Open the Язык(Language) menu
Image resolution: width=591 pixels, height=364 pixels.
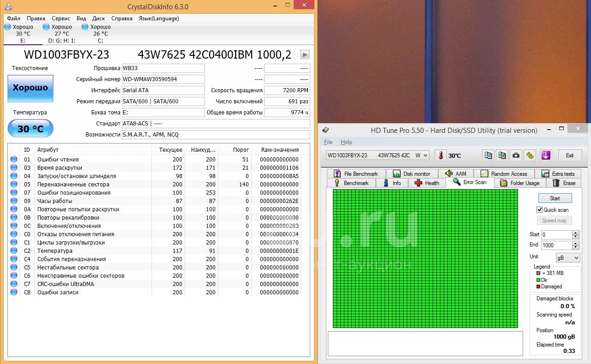159,18
